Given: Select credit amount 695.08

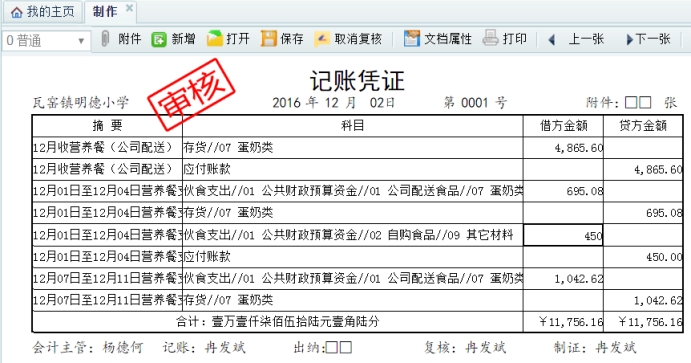Looking at the screenshot, I should coord(643,213).
